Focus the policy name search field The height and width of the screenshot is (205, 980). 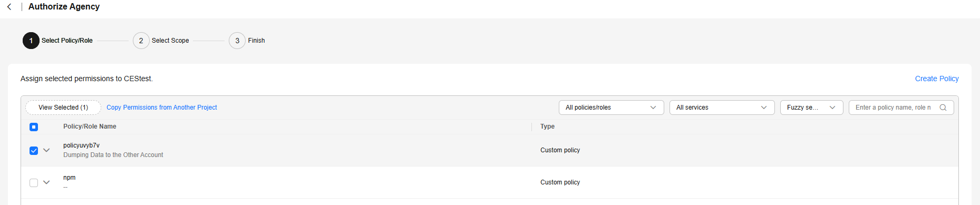pyautogui.click(x=895, y=108)
